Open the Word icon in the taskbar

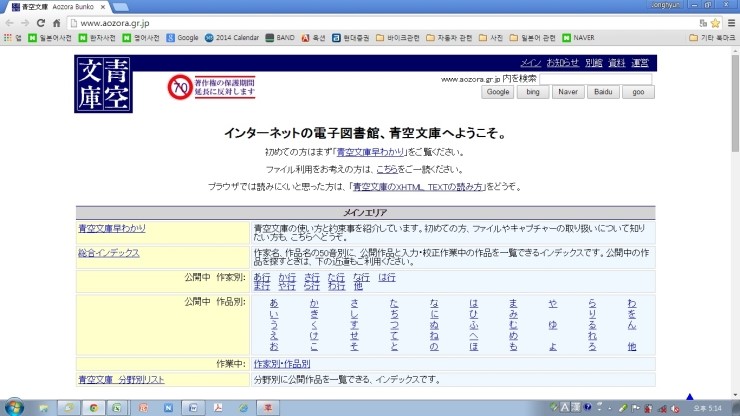coord(193,408)
